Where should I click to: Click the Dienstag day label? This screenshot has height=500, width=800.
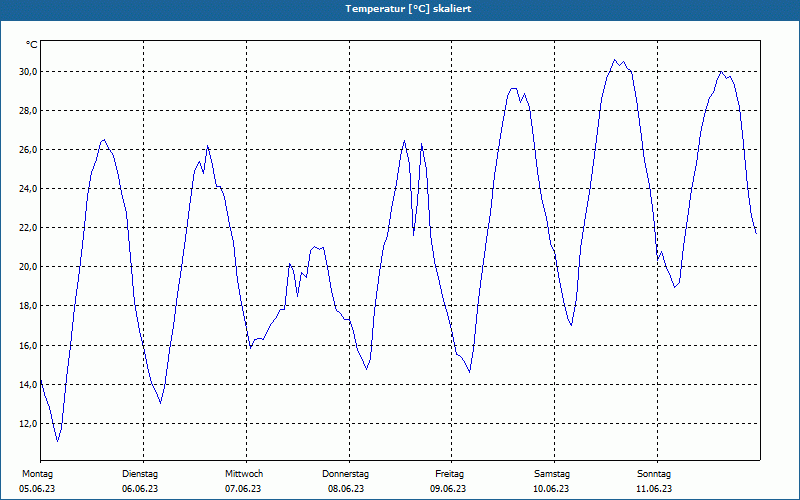pyautogui.click(x=140, y=474)
